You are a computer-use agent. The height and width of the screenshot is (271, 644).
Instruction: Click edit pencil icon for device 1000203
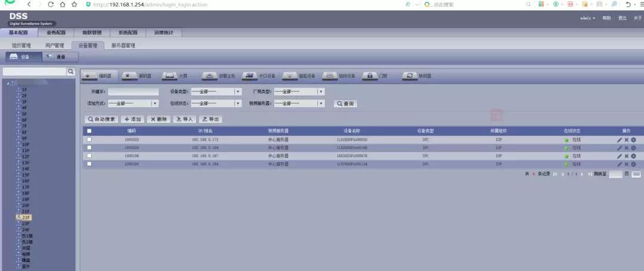(x=619, y=139)
